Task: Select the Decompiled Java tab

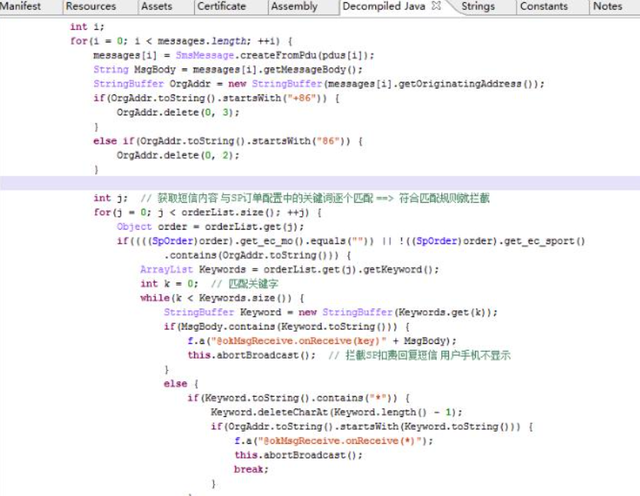Action: click(x=384, y=6)
